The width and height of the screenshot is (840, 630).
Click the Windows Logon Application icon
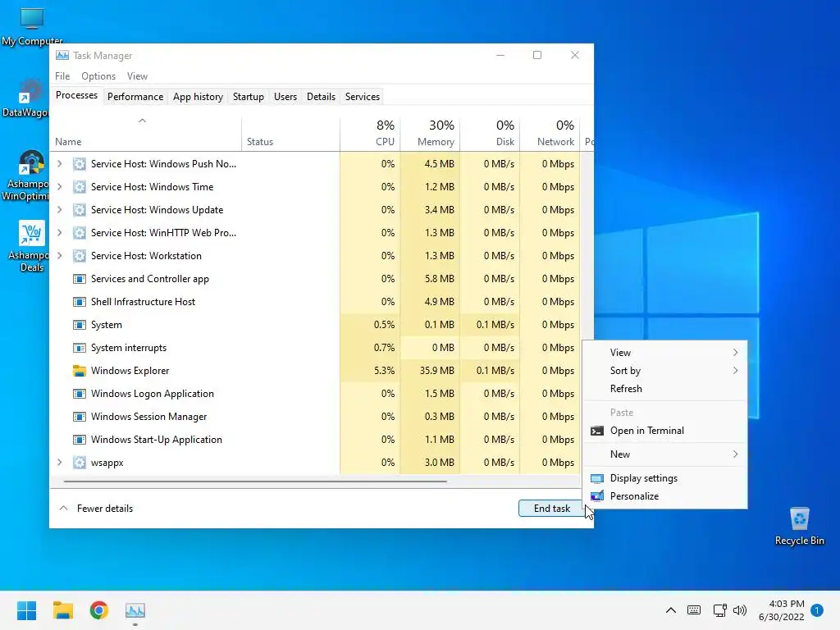pos(80,394)
